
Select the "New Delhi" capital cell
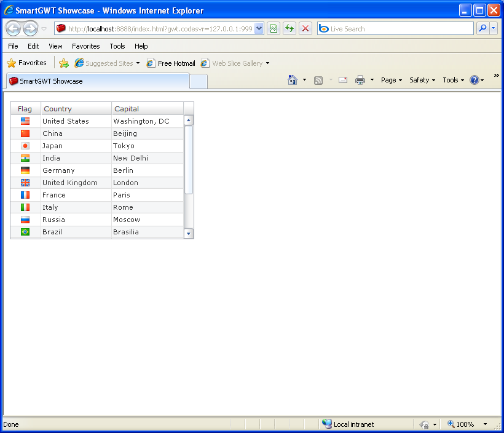pyautogui.click(x=148, y=158)
